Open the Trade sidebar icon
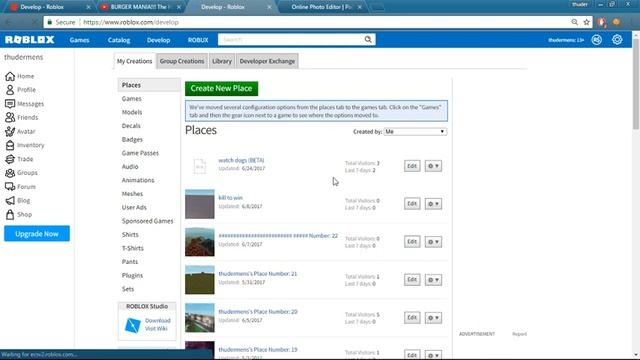640x360 pixels. pos(10,159)
